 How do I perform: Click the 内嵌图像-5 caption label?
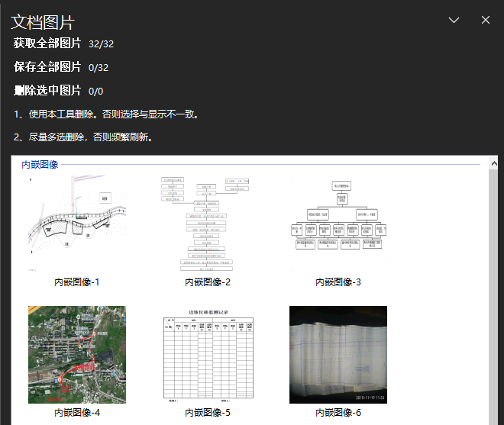click(x=208, y=413)
